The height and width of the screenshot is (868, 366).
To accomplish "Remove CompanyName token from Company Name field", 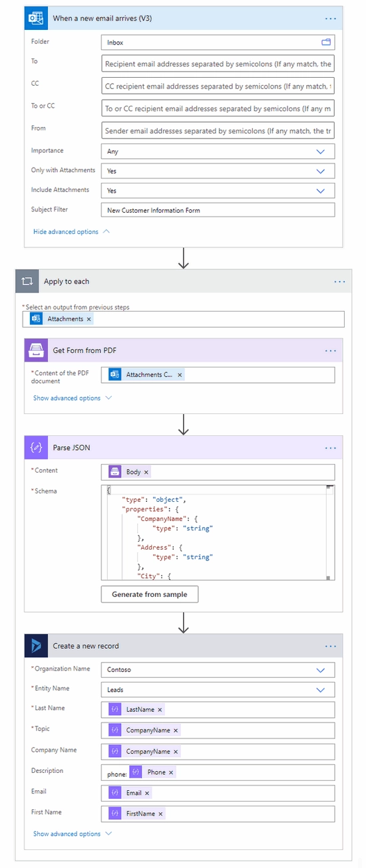I will [176, 752].
